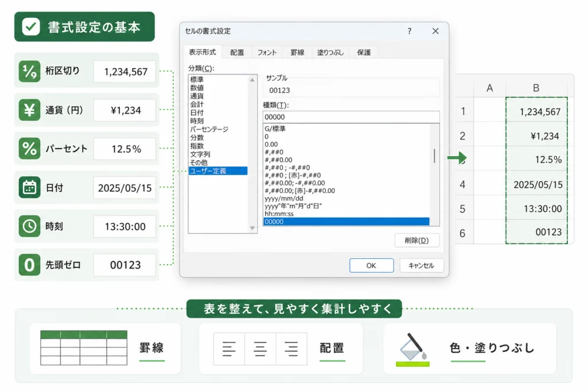588x392 pixels.
Task: Select ユーザー定義 in the category list
Action: click(218, 171)
